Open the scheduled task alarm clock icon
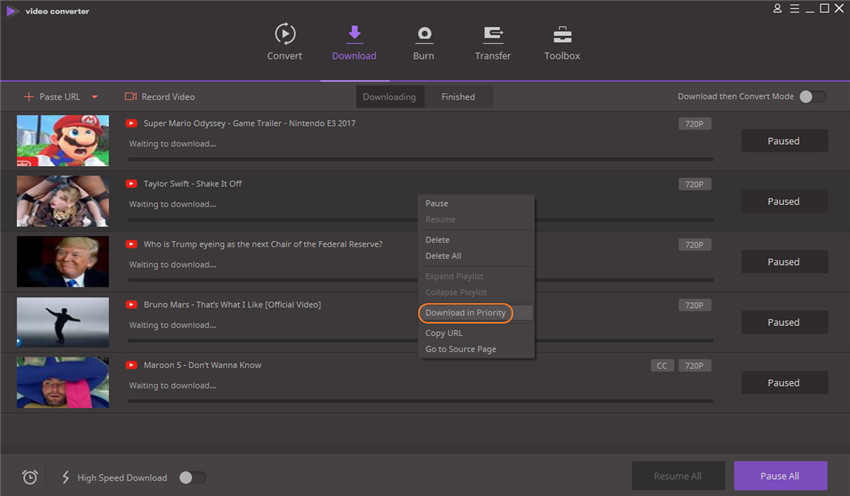This screenshot has height=496, width=850. point(30,477)
